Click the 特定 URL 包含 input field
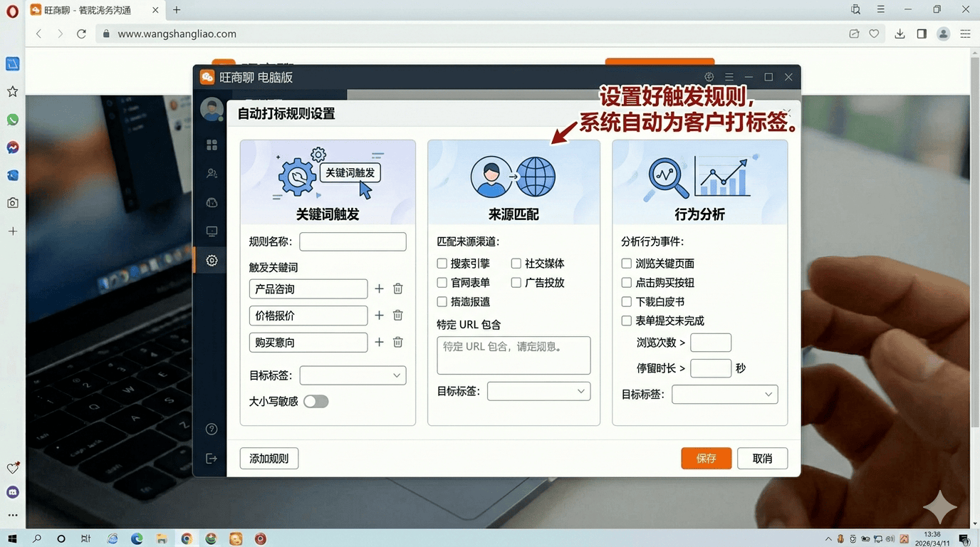The image size is (980, 547). pos(513,355)
